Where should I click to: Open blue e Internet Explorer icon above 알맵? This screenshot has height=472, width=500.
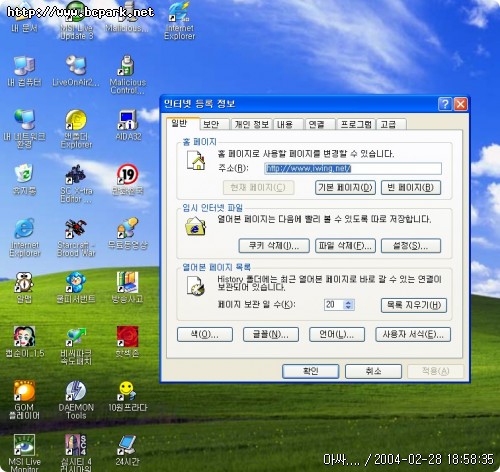pyautogui.click(x=25, y=237)
